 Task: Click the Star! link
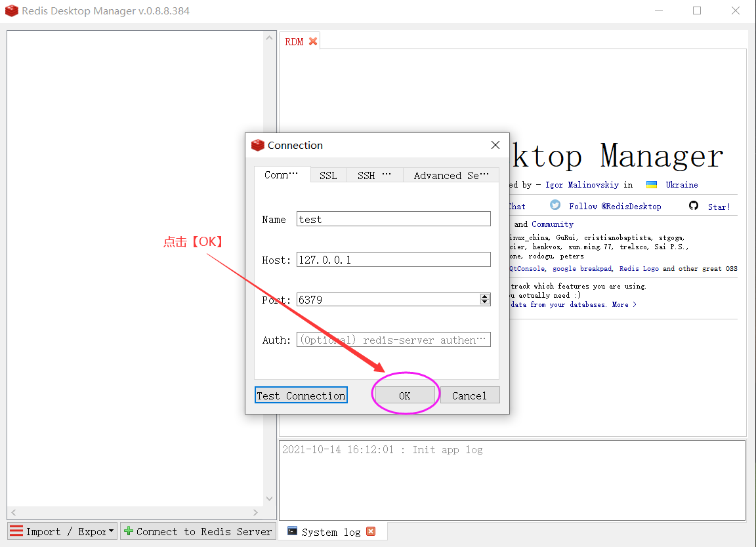[x=719, y=207]
